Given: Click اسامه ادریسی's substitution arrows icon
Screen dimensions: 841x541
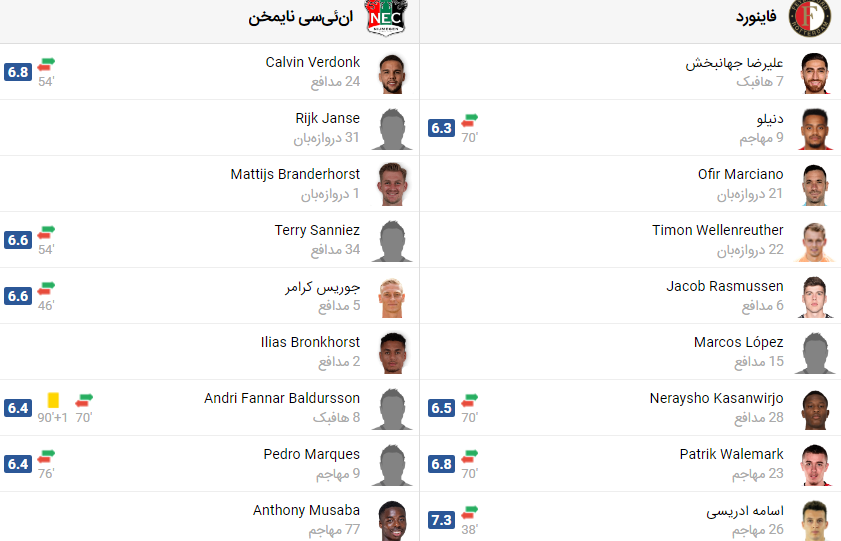Looking at the screenshot, I should [x=469, y=513].
